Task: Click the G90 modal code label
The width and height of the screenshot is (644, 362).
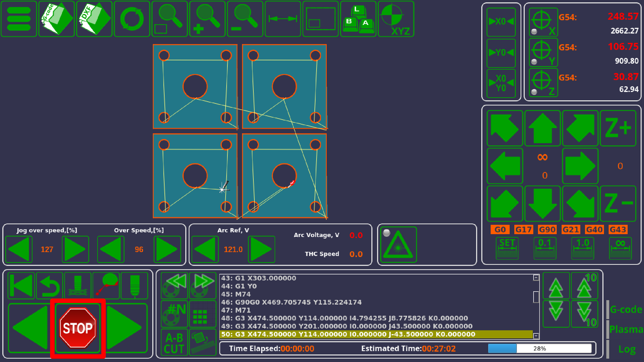Action: 547,229
